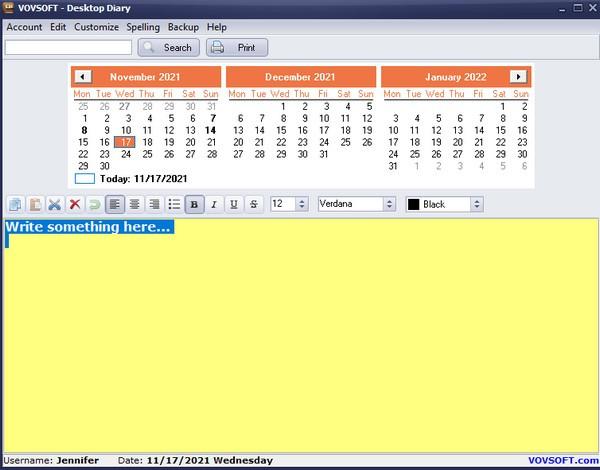Click the Paste clipboard icon
Screen dimensions: 600x470
click(35, 204)
